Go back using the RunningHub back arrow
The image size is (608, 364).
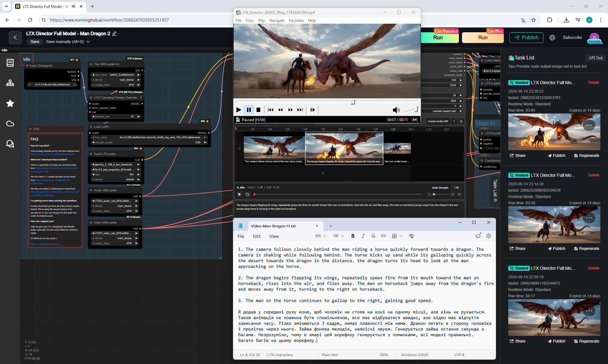[15, 38]
